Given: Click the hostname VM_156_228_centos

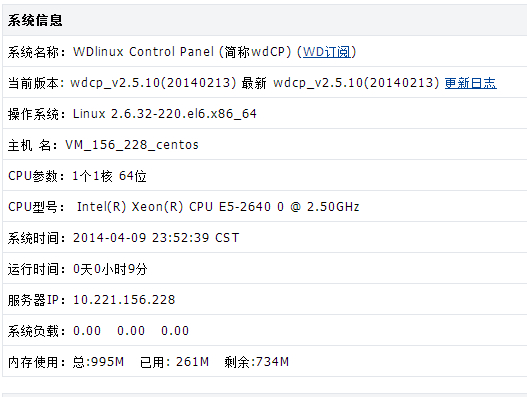Looking at the screenshot, I should [132, 145].
